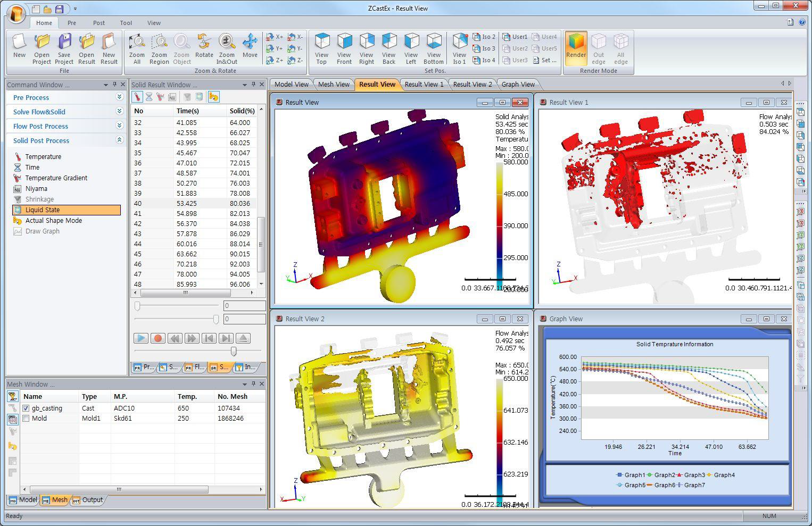Click the Zoom Region tool
This screenshot has height=526, width=812.
point(159,48)
